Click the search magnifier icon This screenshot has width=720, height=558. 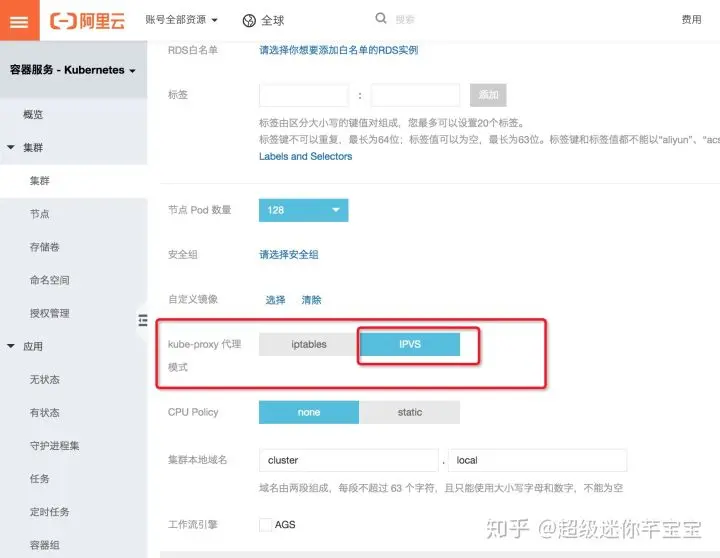[381, 18]
